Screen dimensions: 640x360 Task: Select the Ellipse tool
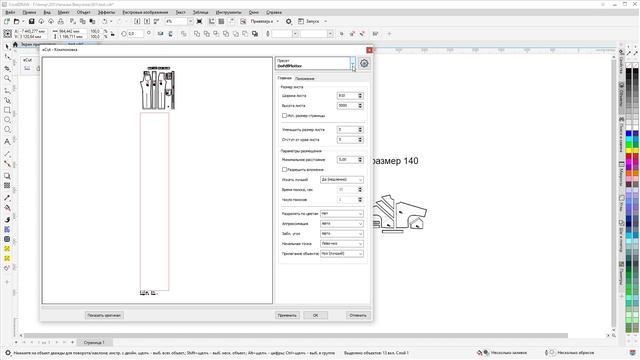[x=7, y=120]
